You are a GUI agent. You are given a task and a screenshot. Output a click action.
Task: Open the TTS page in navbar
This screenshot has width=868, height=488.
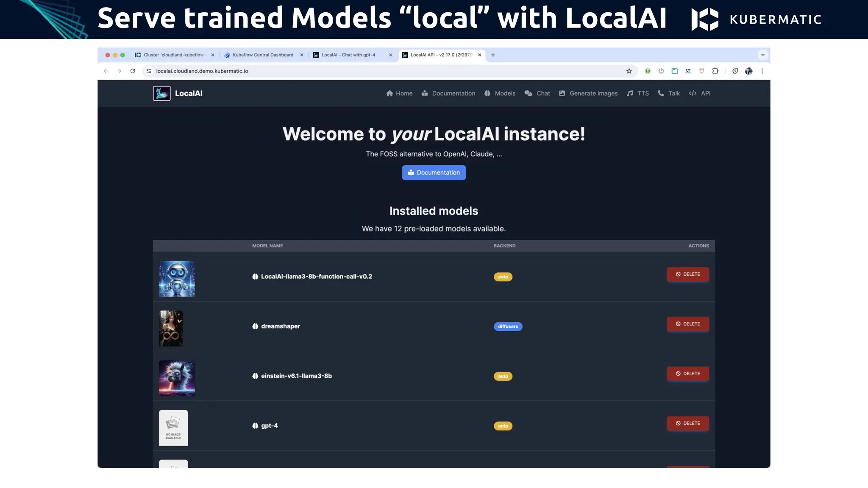point(638,94)
